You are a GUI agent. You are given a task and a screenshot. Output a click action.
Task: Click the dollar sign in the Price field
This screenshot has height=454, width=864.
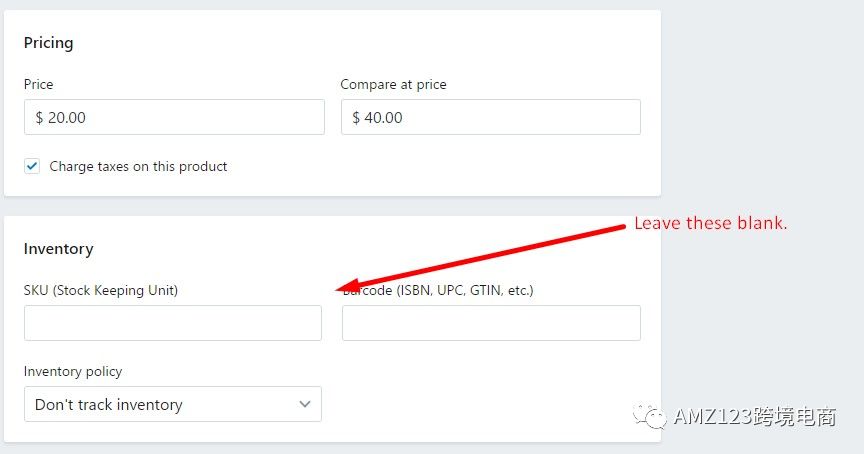click(x=39, y=117)
